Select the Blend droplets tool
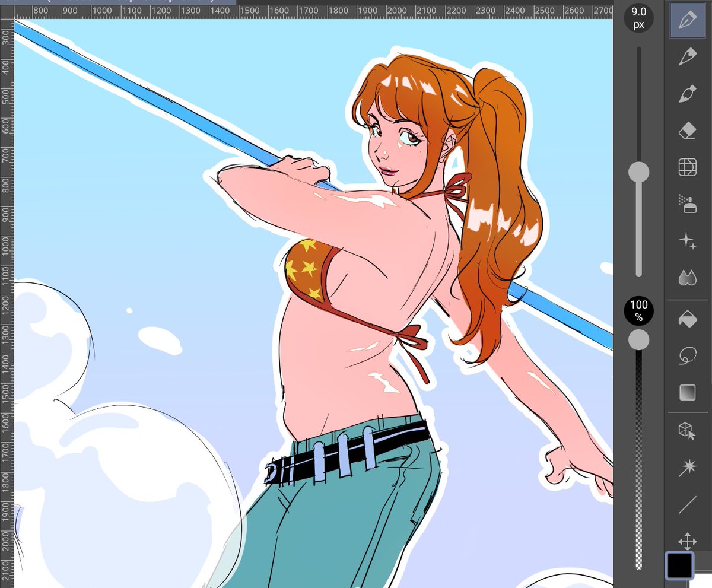Image resolution: width=712 pixels, height=588 pixels. 687,277
